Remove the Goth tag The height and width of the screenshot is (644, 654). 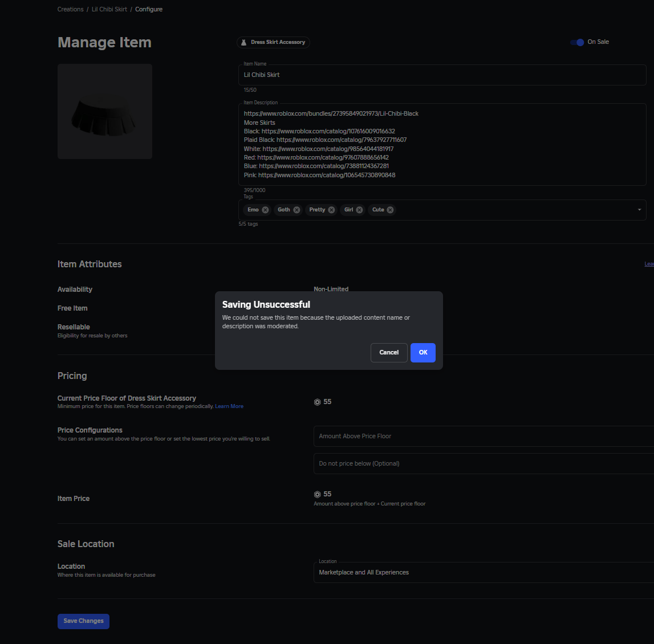(x=296, y=210)
